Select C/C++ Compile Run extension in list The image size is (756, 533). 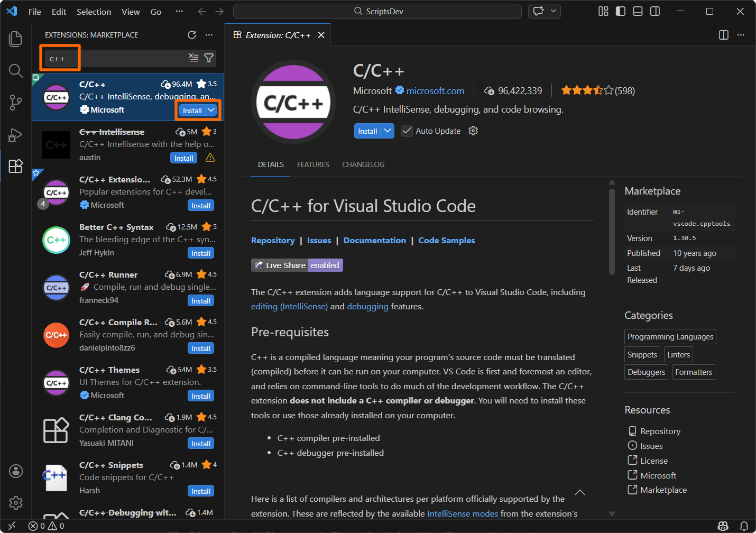pyautogui.click(x=128, y=335)
